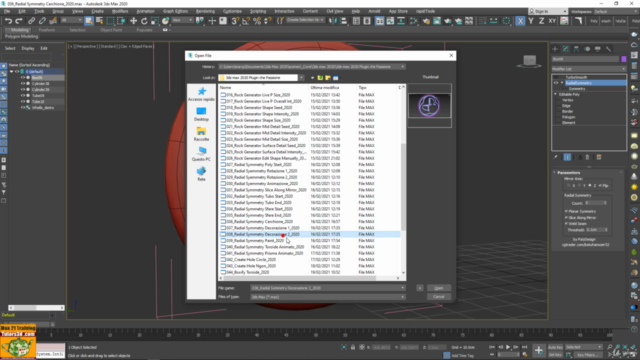Open the Customize menu
This screenshot has height=360, width=640.
point(232,11)
